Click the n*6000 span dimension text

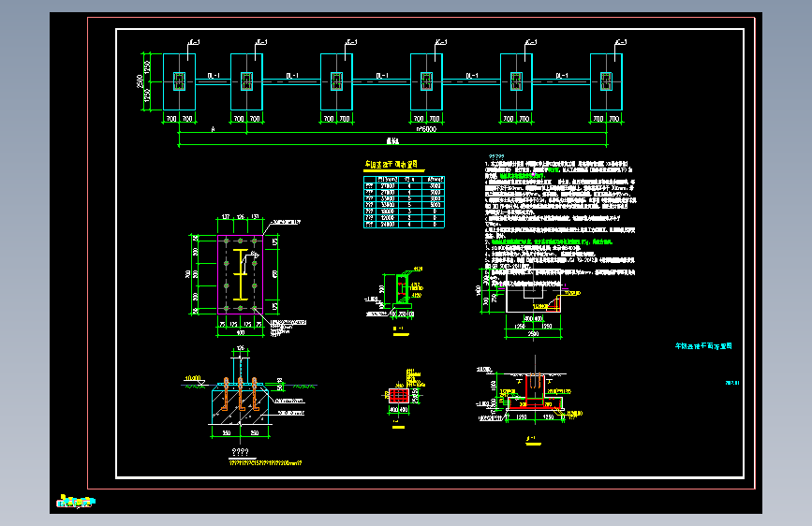pos(426,129)
